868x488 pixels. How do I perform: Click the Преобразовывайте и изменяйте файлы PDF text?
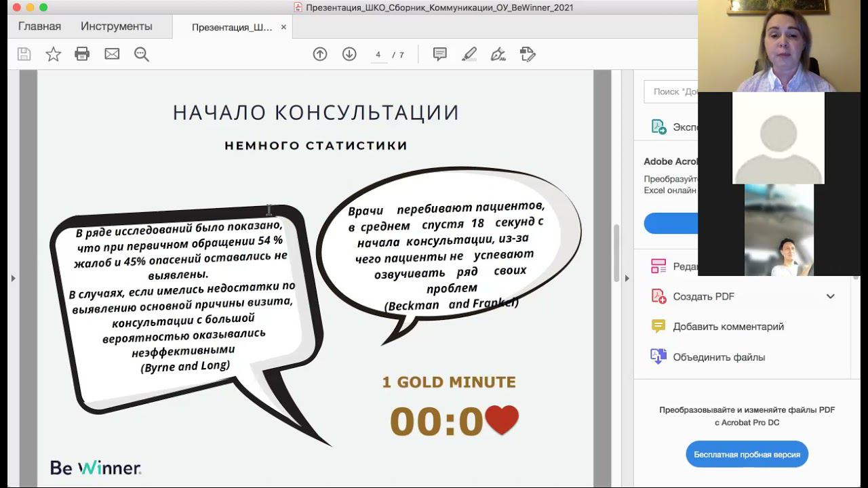click(747, 410)
